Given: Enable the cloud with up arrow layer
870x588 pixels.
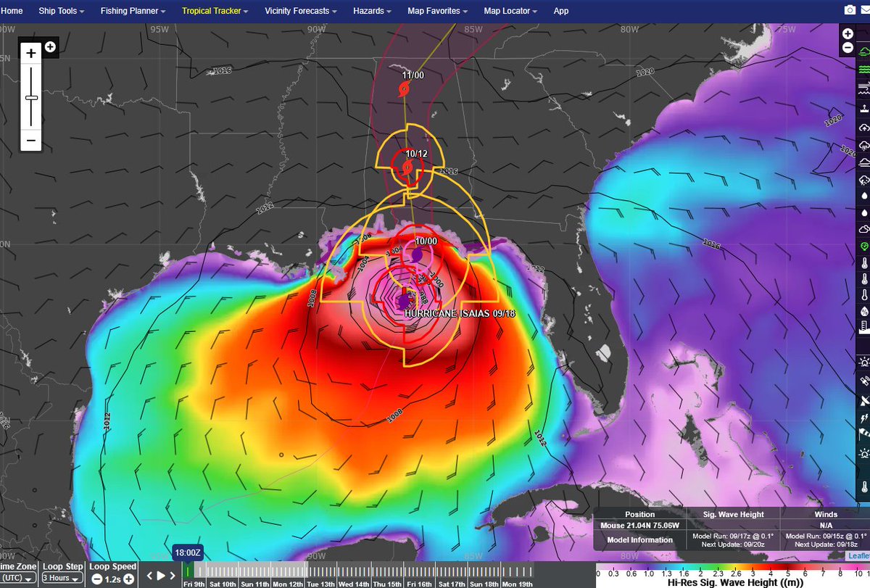Looking at the screenshot, I should click(x=863, y=127).
